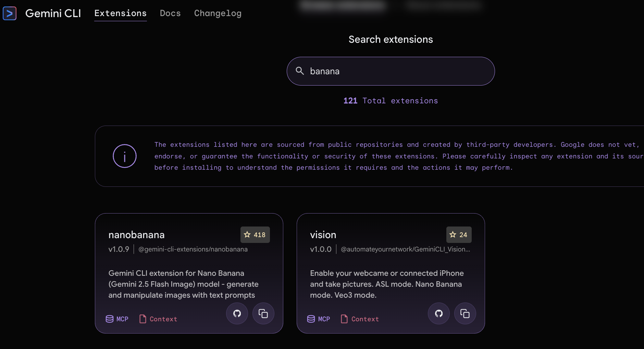
Task: Select the Extensions tab
Action: [120, 13]
